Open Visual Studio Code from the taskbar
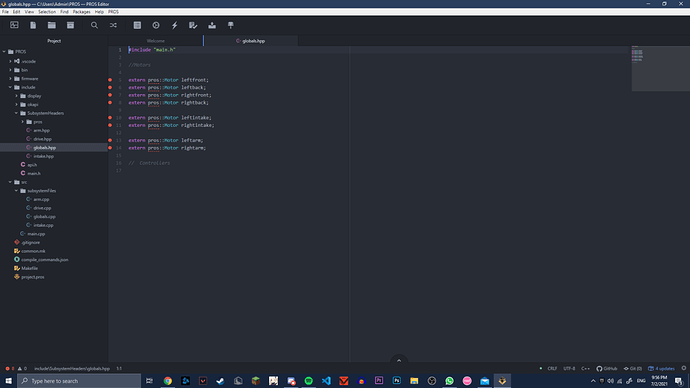This screenshot has height=388, width=690. click(x=326, y=381)
